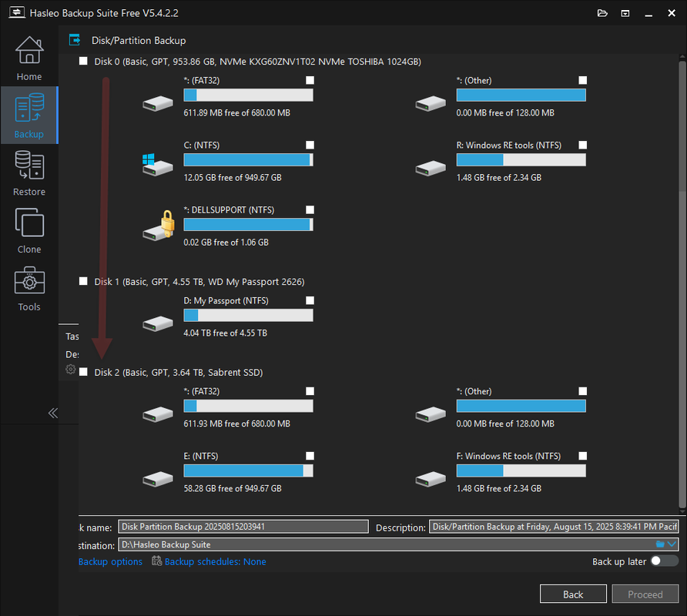Image resolution: width=687 pixels, height=616 pixels.
Task: Check the Disk 2 Other partition checkbox
Action: tap(583, 391)
